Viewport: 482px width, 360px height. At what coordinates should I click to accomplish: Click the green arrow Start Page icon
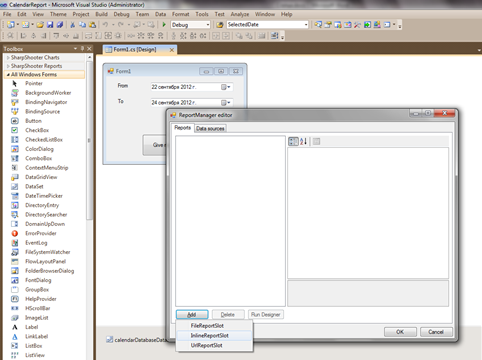click(x=367, y=25)
